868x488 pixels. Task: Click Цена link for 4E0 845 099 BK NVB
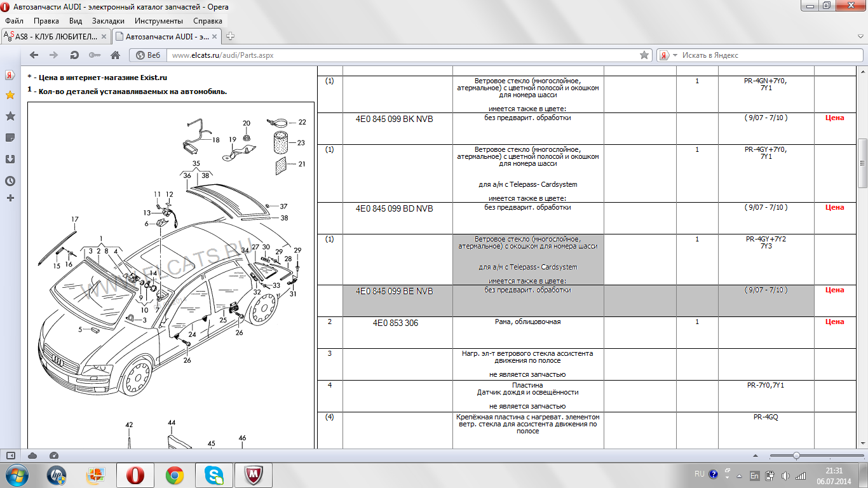[834, 118]
